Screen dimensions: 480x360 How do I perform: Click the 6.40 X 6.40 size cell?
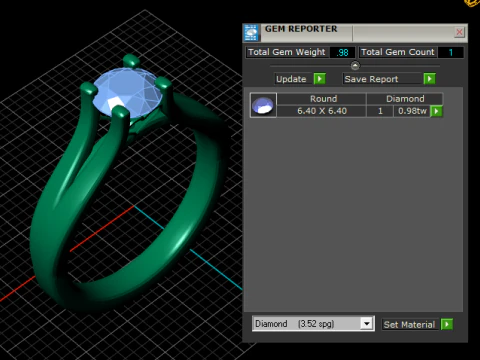(322, 111)
